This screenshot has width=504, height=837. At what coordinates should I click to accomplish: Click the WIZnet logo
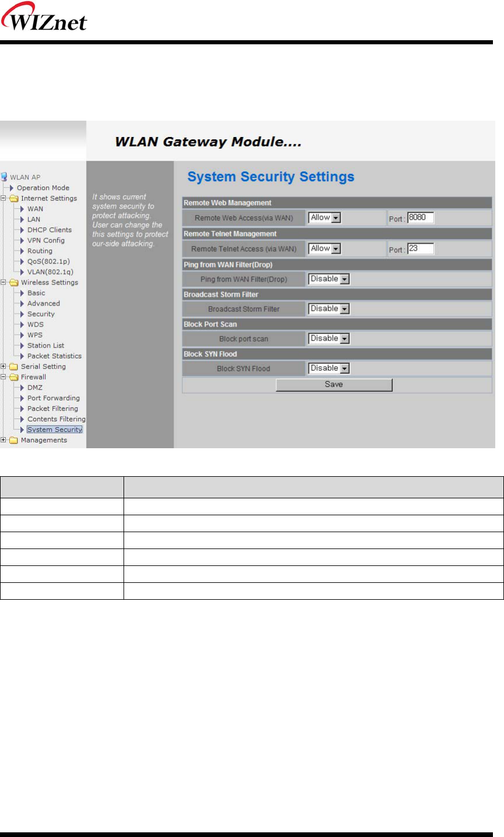pos(44,16)
